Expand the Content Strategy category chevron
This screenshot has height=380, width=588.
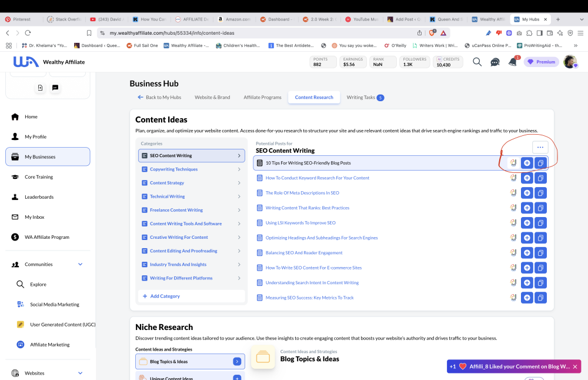coord(239,183)
